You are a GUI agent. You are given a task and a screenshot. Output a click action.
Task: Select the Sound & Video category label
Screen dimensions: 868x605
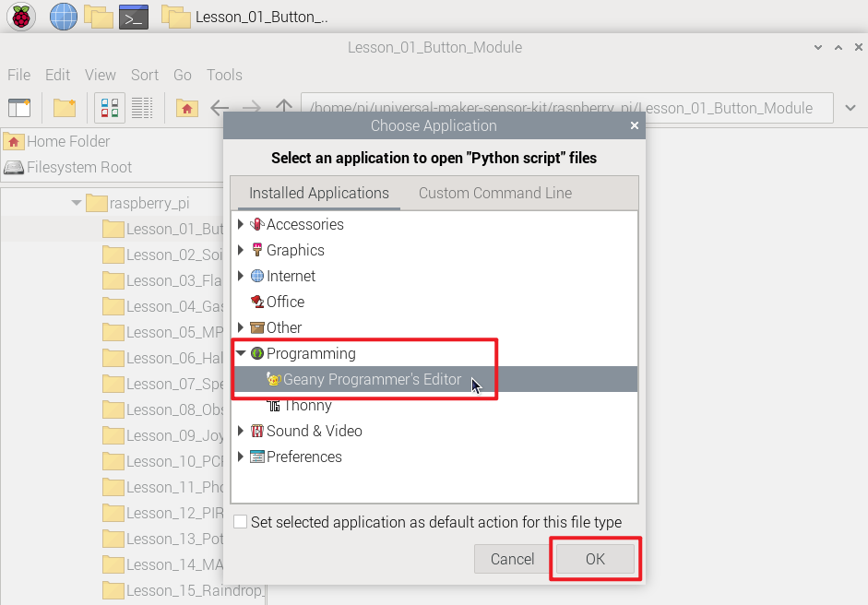pos(314,431)
